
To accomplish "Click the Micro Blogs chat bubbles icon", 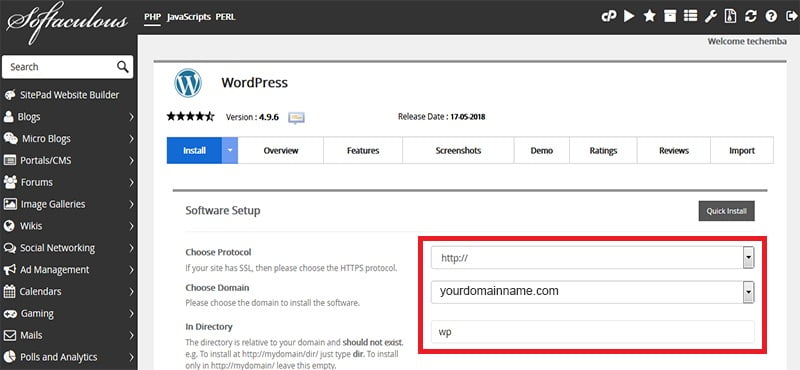I will (10, 139).
